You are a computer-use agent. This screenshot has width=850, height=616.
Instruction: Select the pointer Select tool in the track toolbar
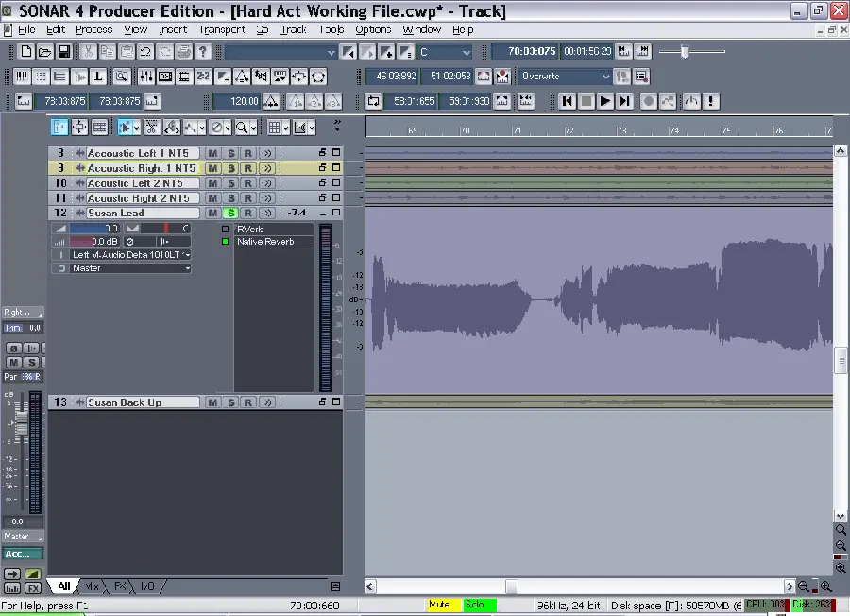tap(125, 128)
